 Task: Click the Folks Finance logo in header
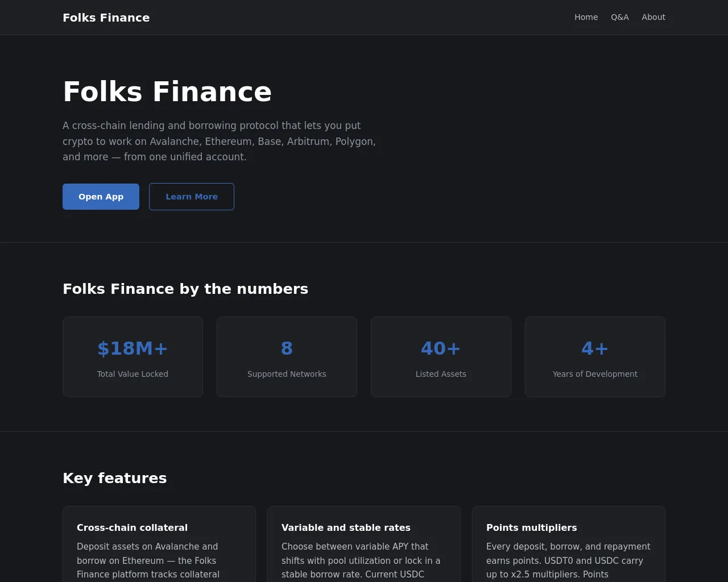point(106,18)
